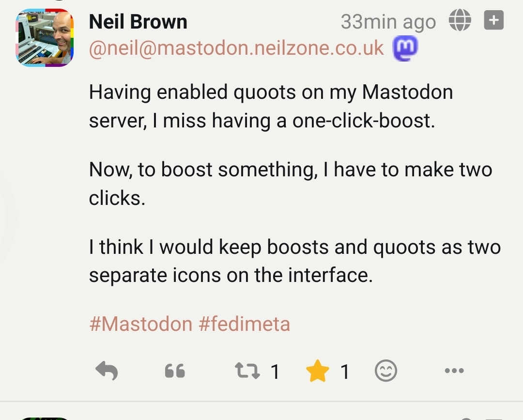Boost the post using the repeat icon
The width and height of the screenshot is (523, 420).
pos(246,372)
